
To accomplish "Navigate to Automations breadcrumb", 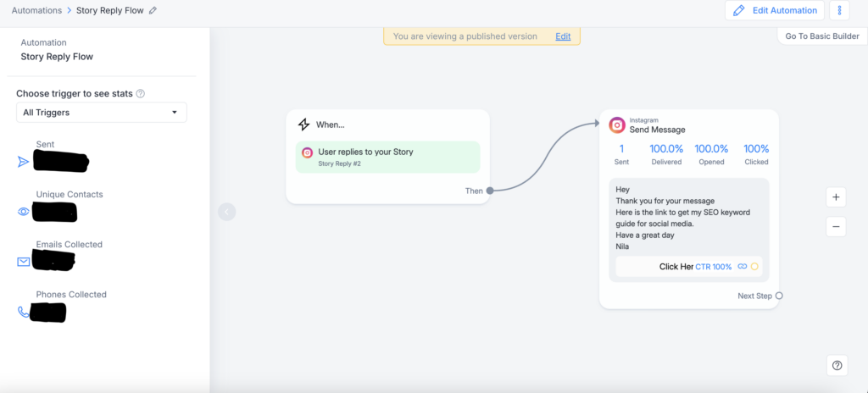I will (x=36, y=10).
